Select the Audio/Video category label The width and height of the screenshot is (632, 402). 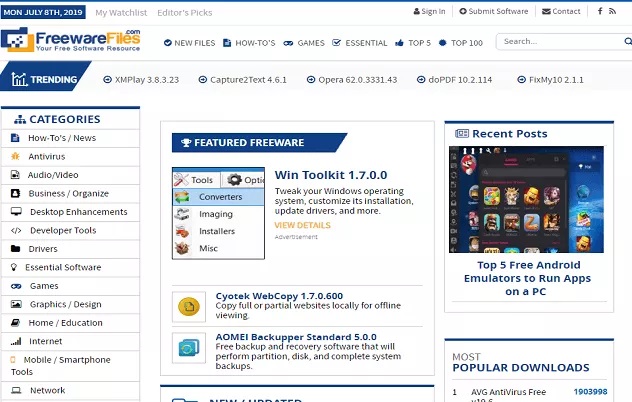53,175
